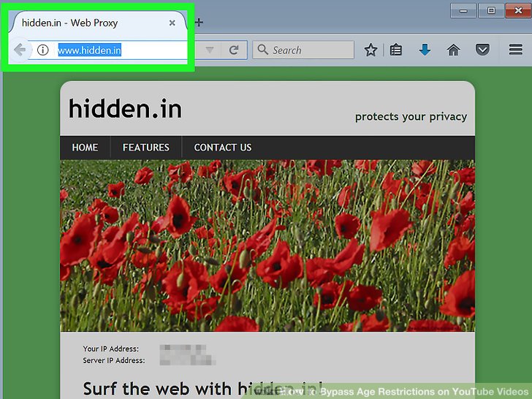
Task: Switch to hidden.in - Web Proxy tab
Action: pyautogui.click(x=99, y=23)
